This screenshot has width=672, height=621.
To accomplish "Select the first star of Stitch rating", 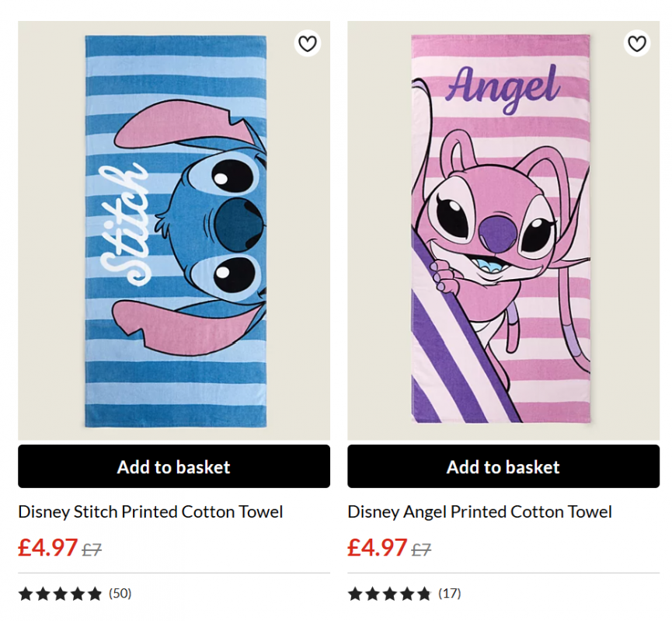I will click(24, 594).
